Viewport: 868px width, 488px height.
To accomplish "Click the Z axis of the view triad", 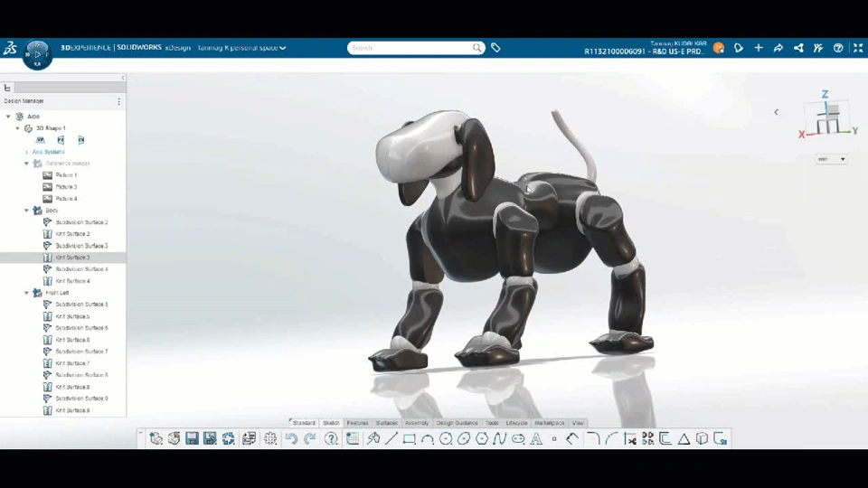I will click(x=825, y=94).
